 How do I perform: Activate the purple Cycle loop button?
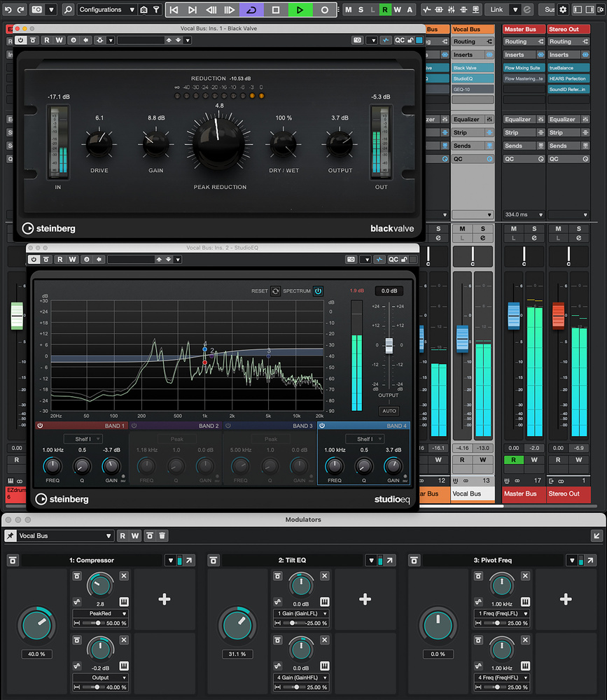click(x=251, y=10)
